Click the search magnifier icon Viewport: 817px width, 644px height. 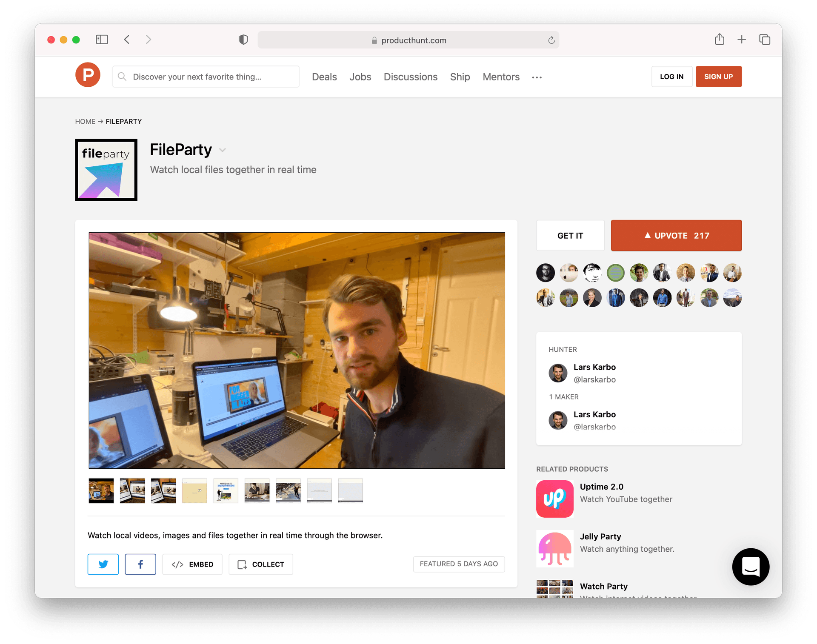pos(122,77)
